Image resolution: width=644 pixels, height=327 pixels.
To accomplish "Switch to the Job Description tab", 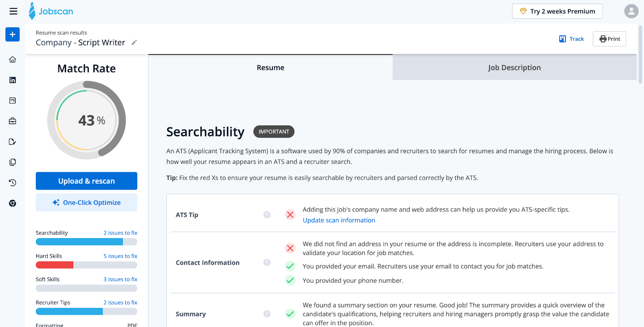I will click(x=514, y=68).
